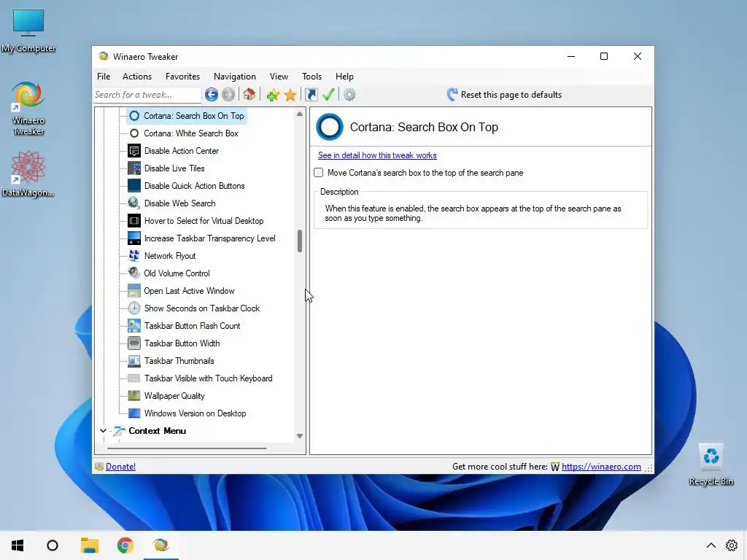
Task: Click the green checkmark toolbar icon
Action: (x=328, y=95)
